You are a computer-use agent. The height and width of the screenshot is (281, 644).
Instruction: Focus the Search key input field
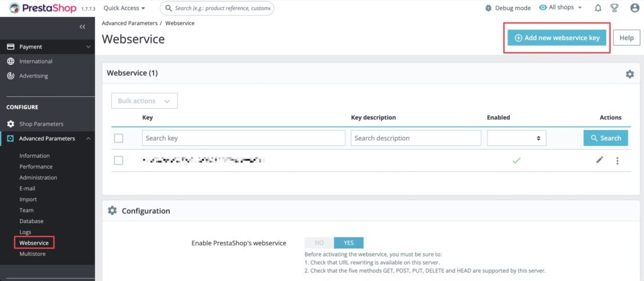243,138
